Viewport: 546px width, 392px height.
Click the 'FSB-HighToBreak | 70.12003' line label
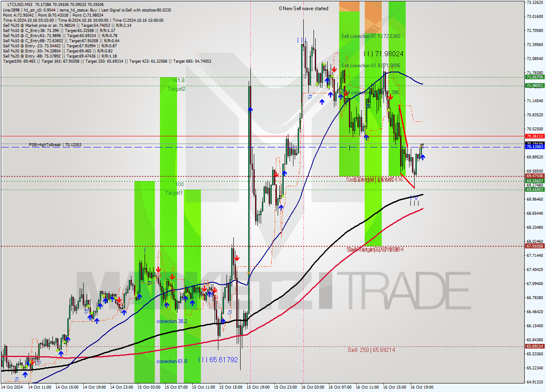[55, 145]
